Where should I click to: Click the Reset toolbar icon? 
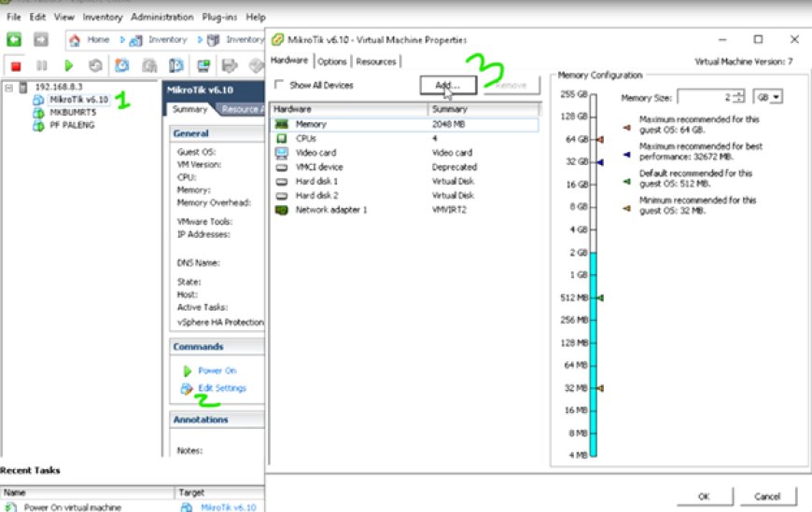(95, 65)
